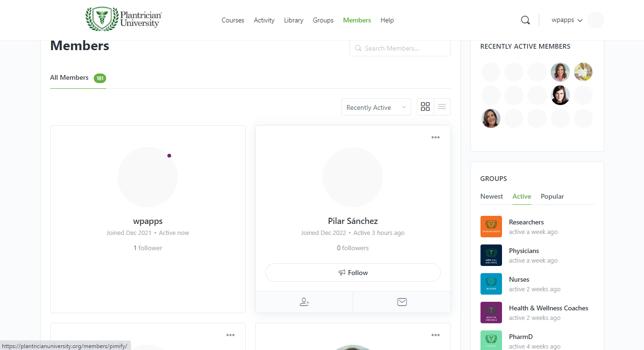Select the Newest groups tab
This screenshot has width=644, height=350.
click(491, 196)
